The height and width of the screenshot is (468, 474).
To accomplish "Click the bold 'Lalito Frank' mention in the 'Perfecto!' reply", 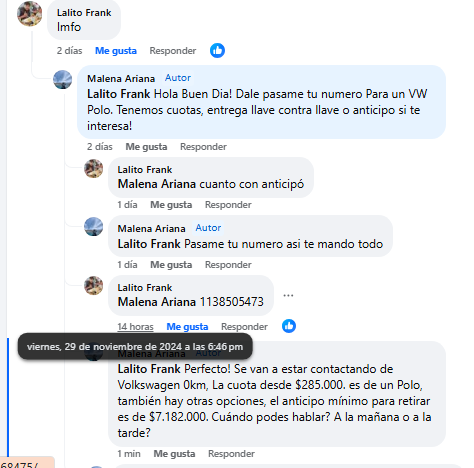I will click(149, 369).
